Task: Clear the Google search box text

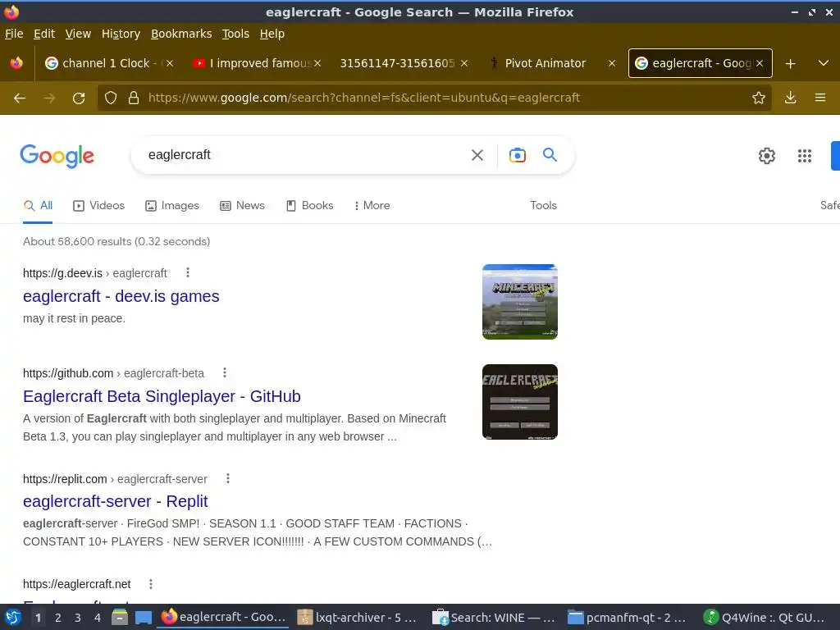Action: pyautogui.click(x=477, y=155)
